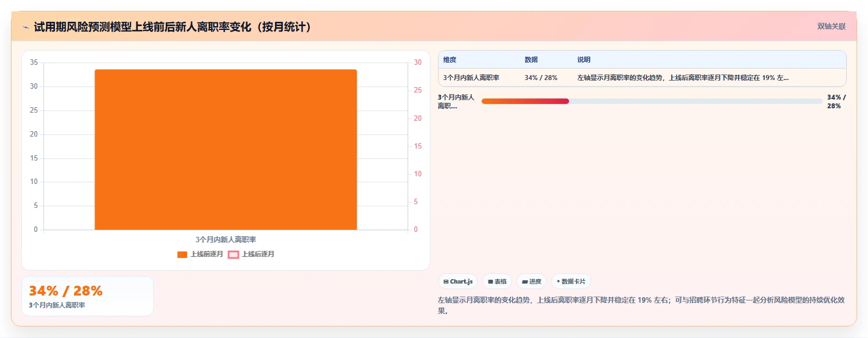Click the truncated description cell in the table row
The height and width of the screenshot is (338, 868).
[683, 78]
